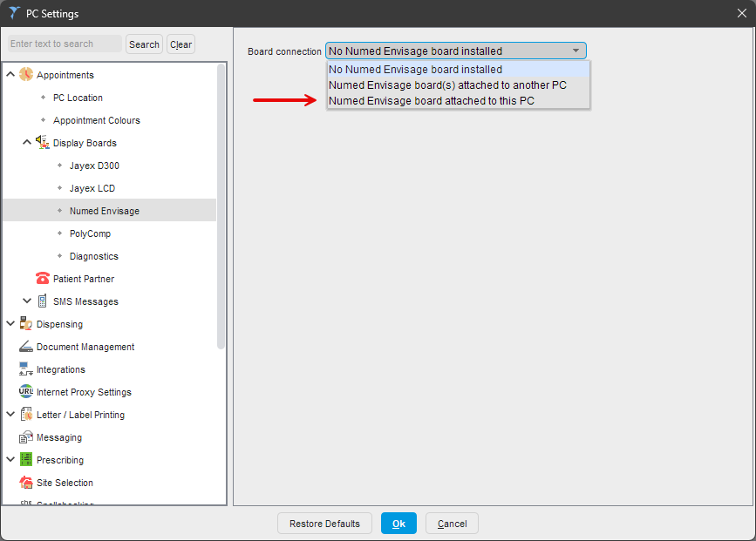756x541 pixels.
Task: Select the Jayex LCD tree item
Action: point(92,188)
